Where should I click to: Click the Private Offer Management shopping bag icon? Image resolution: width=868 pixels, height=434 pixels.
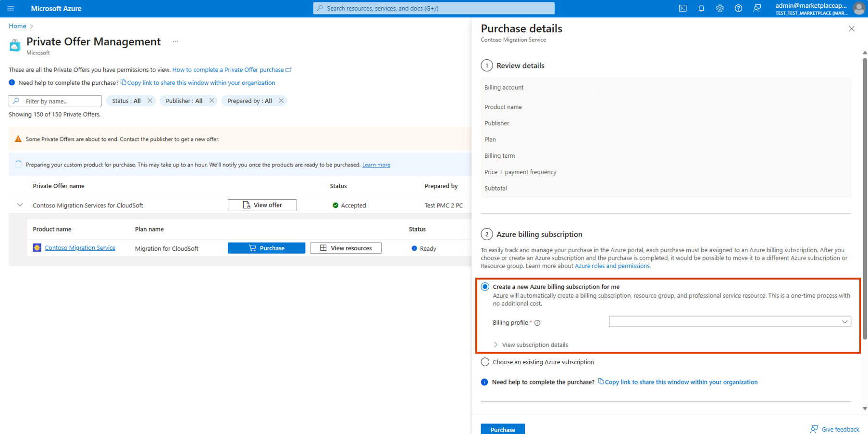[x=14, y=45]
